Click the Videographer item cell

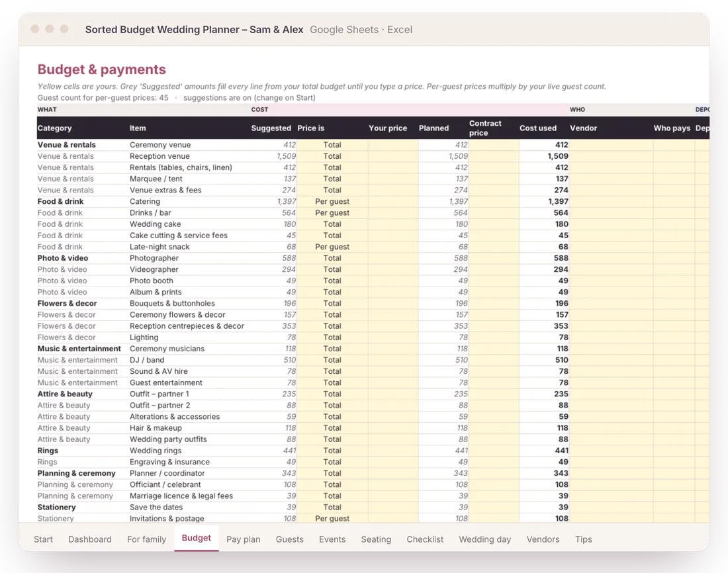coord(154,269)
